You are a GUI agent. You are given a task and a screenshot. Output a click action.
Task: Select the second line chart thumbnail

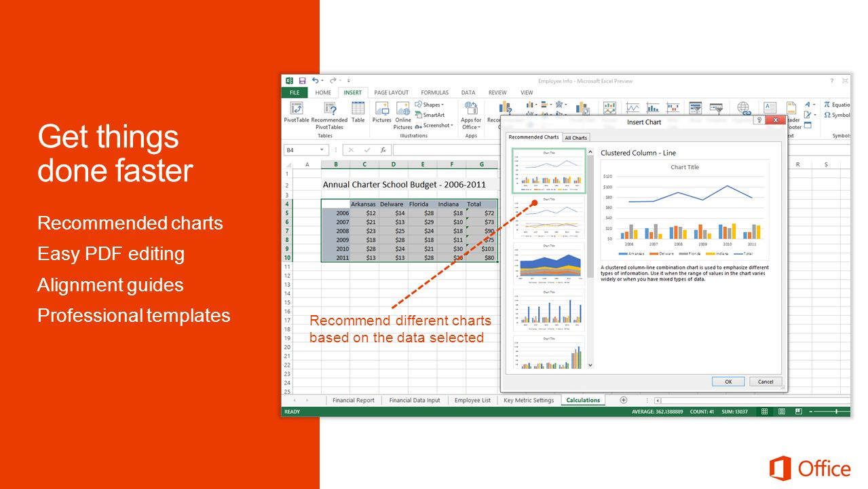548,217
